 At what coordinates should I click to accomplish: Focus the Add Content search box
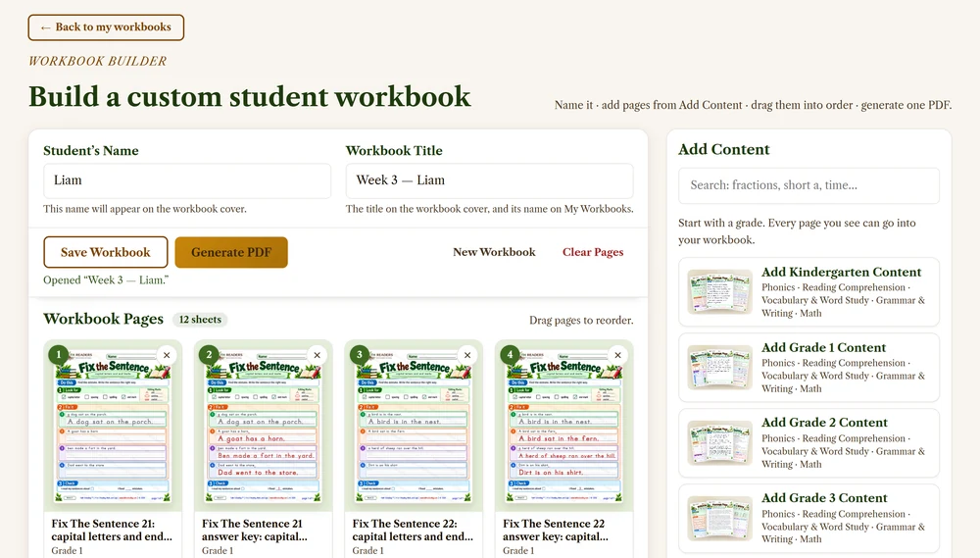click(808, 185)
